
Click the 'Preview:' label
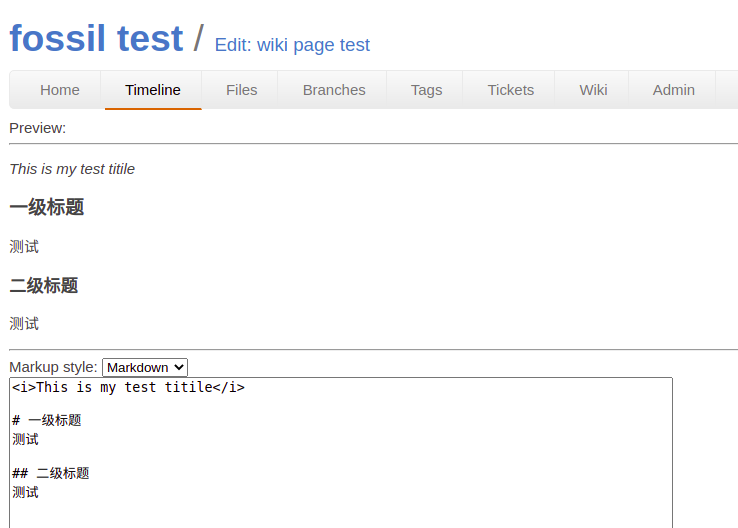click(38, 128)
